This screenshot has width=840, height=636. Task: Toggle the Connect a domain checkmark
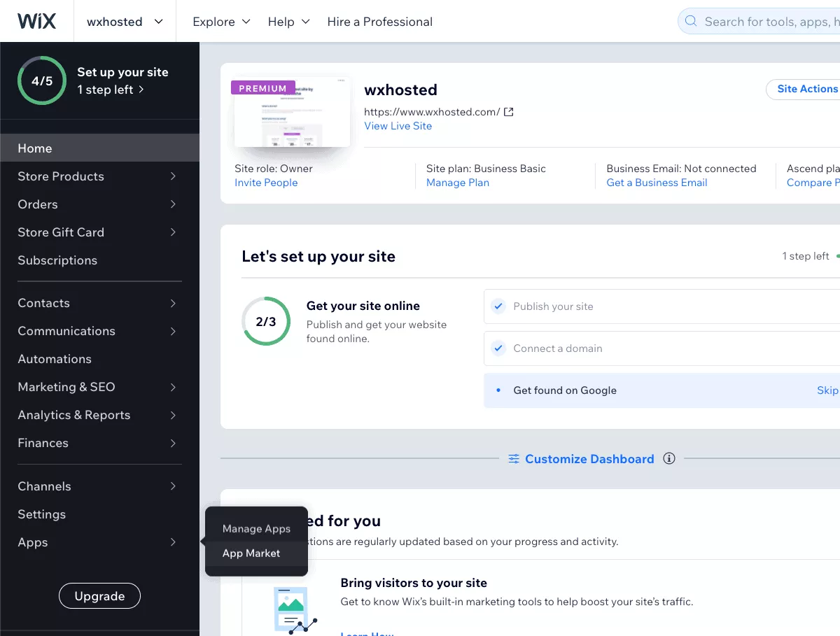[498, 348]
